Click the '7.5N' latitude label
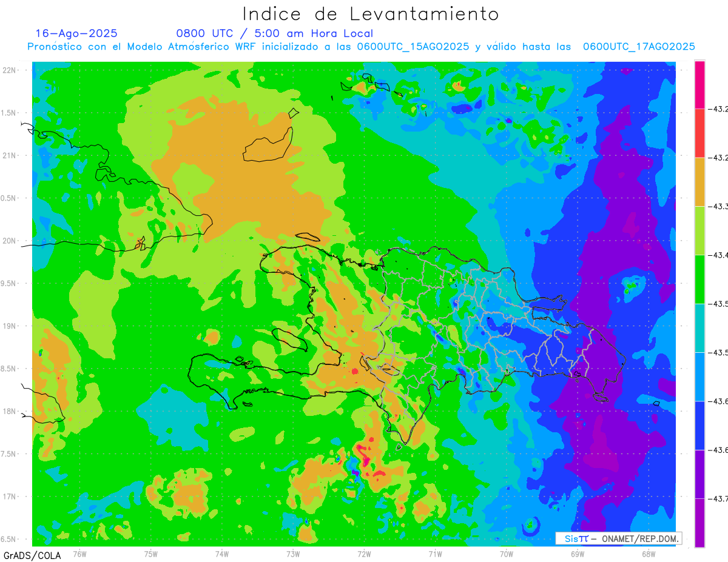 (x=8, y=454)
